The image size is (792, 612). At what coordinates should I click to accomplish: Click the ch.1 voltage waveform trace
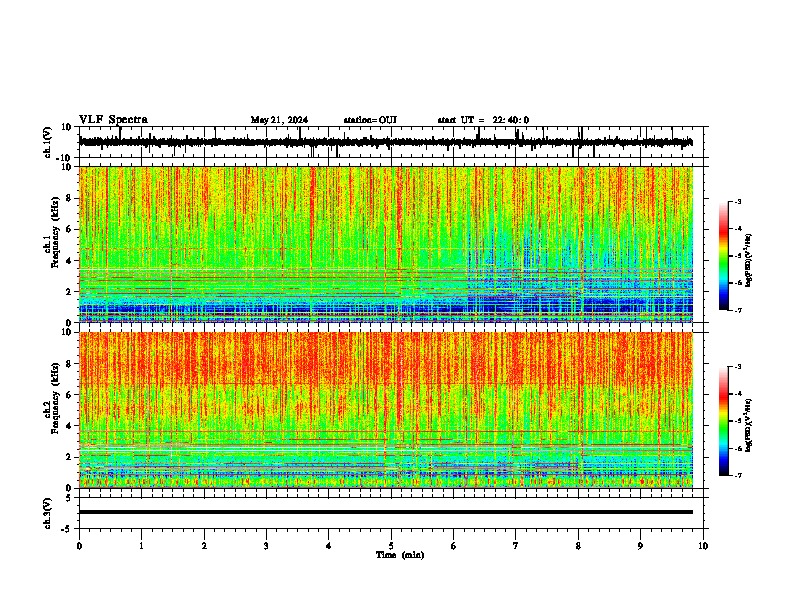[x=386, y=142]
